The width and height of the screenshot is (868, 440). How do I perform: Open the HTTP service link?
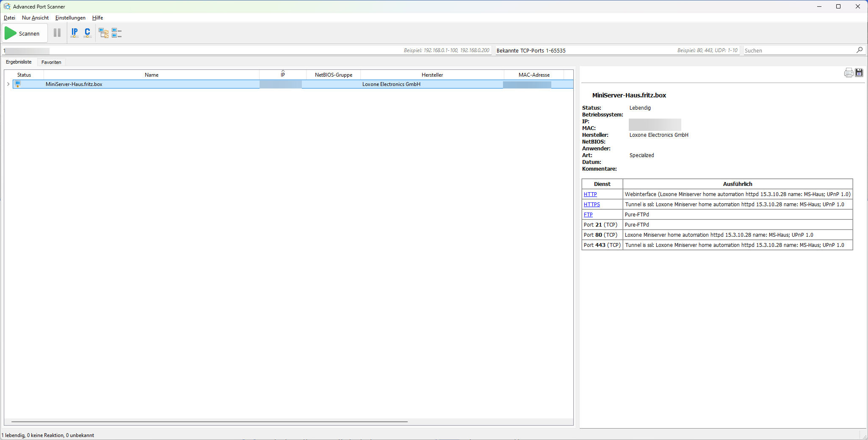tap(590, 194)
